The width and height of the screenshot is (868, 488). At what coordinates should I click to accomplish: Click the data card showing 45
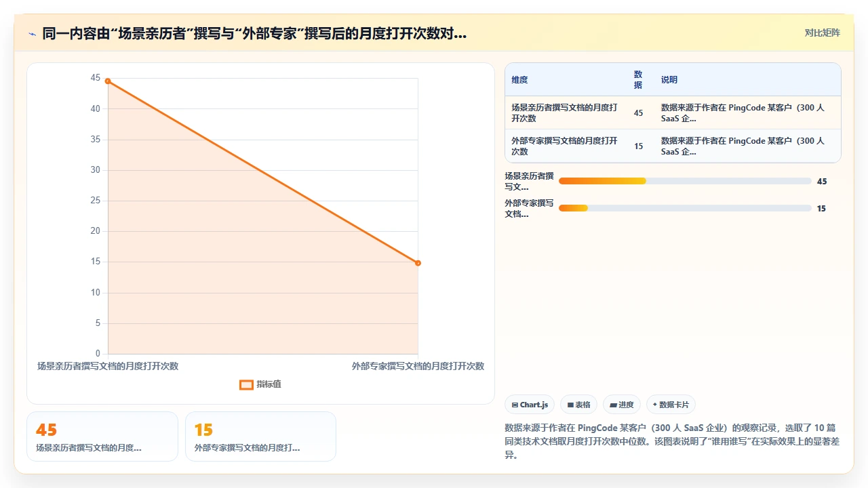[x=102, y=436]
